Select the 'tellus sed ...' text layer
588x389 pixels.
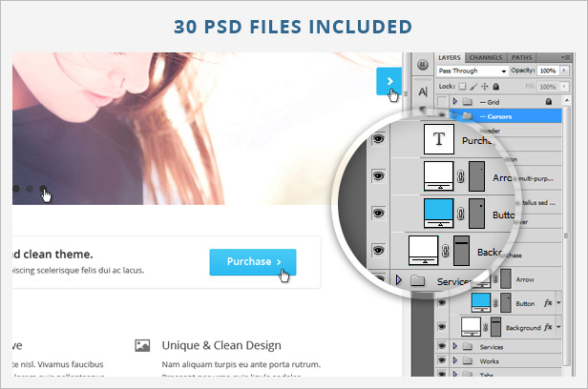(539, 202)
